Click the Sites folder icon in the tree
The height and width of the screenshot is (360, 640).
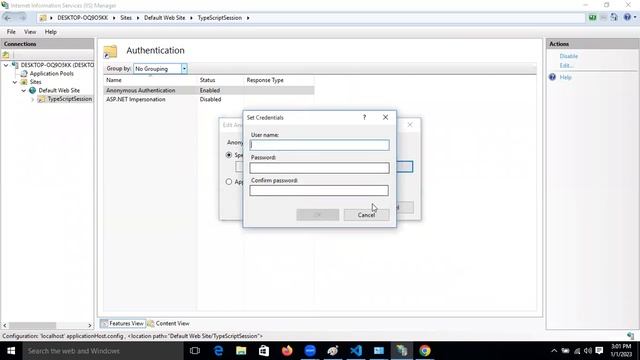pyautogui.click(x=24, y=82)
